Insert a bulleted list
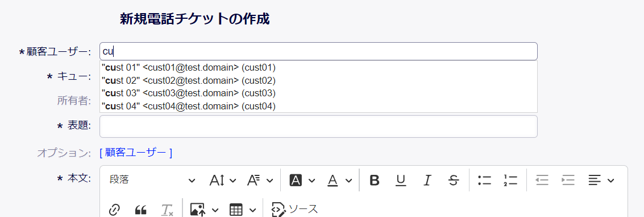Image resolution: width=644 pixels, height=217 pixels. tap(485, 180)
